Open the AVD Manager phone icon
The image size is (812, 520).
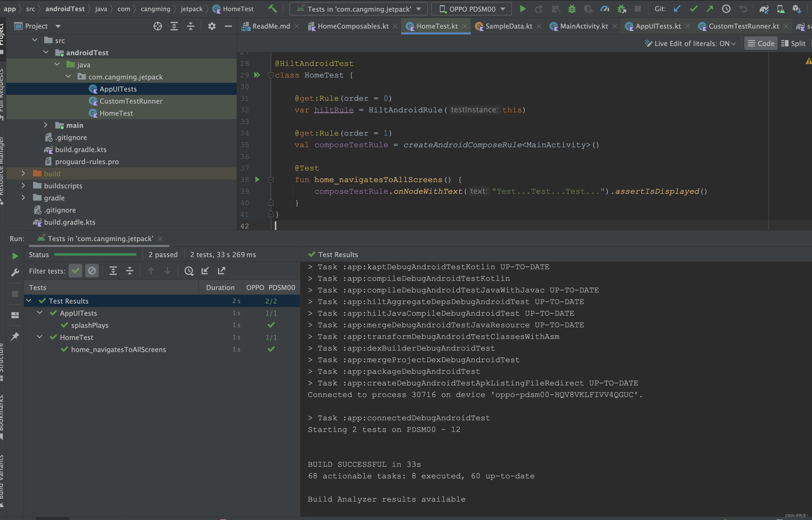pyautogui.click(x=781, y=9)
